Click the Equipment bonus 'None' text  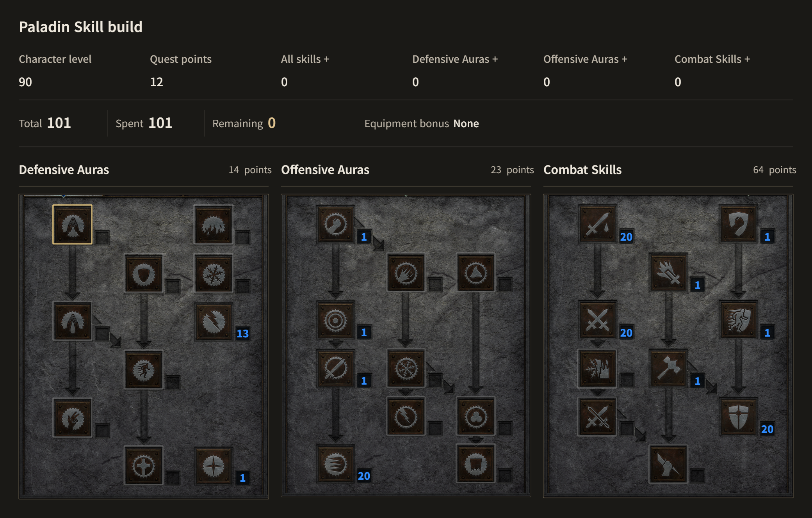coord(466,124)
